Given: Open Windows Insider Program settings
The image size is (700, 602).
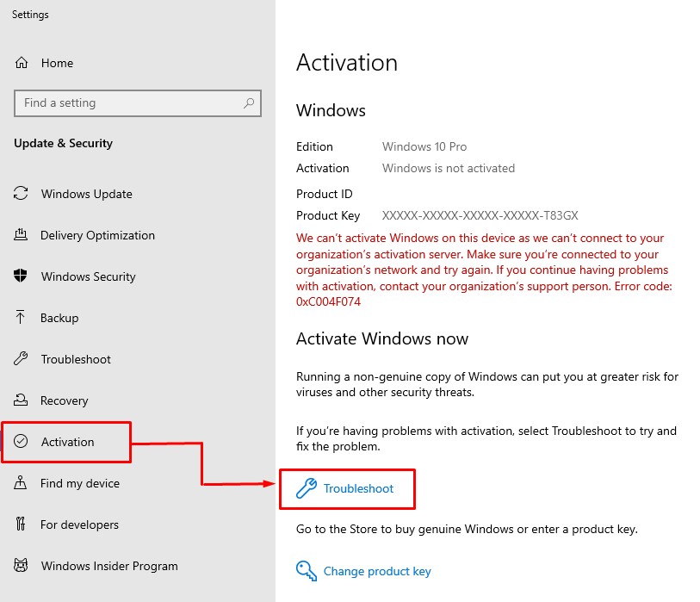Looking at the screenshot, I should (x=109, y=566).
